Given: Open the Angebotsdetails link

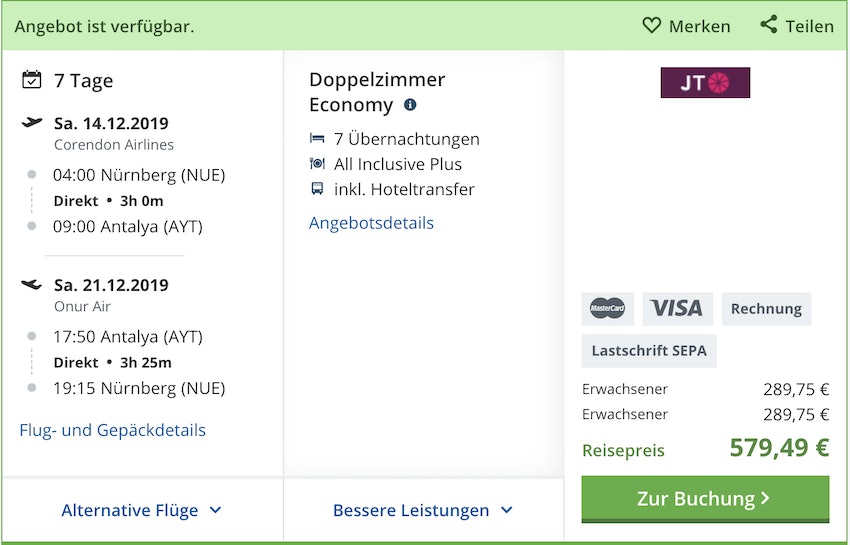Looking at the screenshot, I should coord(371,223).
